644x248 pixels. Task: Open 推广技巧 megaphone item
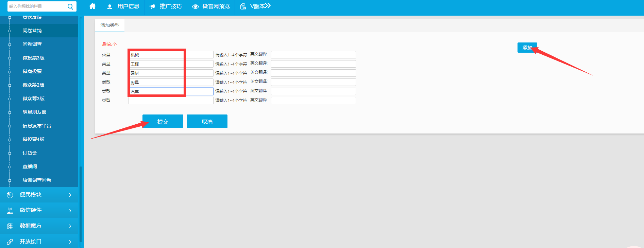click(166, 6)
